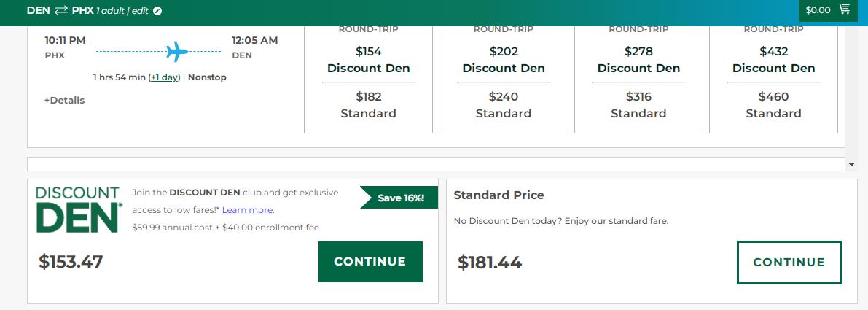
Task: Click the blue airplane icon on flight route
Action: pos(176,52)
